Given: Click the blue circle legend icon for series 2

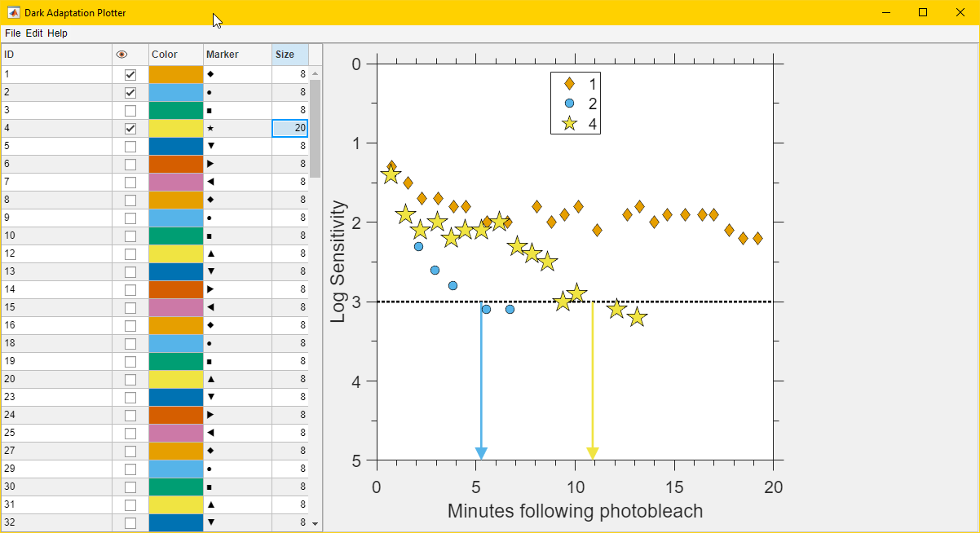Looking at the screenshot, I should (x=569, y=104).
